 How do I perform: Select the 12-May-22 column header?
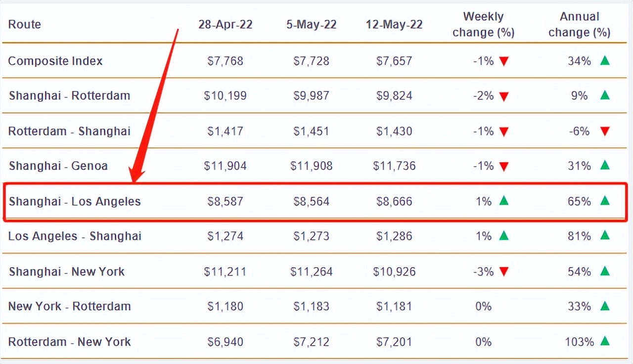pos(394,24)
